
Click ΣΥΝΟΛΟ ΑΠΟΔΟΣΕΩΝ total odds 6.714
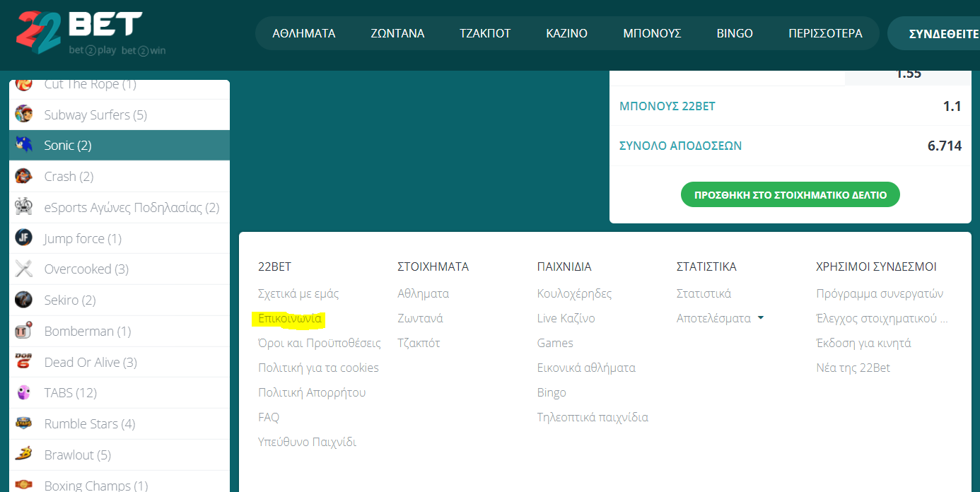point(791,146)
